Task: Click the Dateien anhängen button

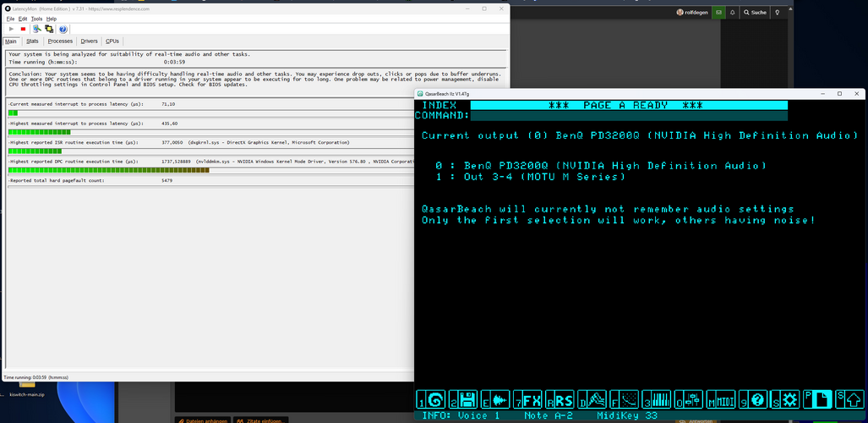Action: click(x=202, y=420)
